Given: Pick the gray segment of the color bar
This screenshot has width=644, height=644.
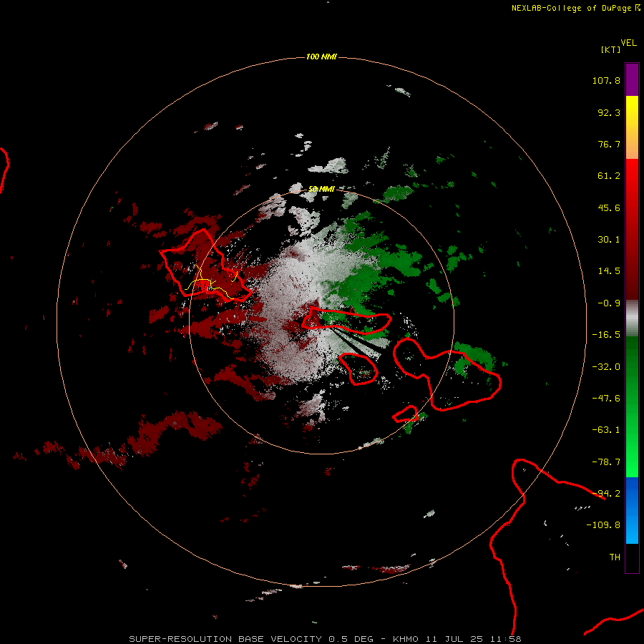Looking at the screenshot, I should click(632, 318).
